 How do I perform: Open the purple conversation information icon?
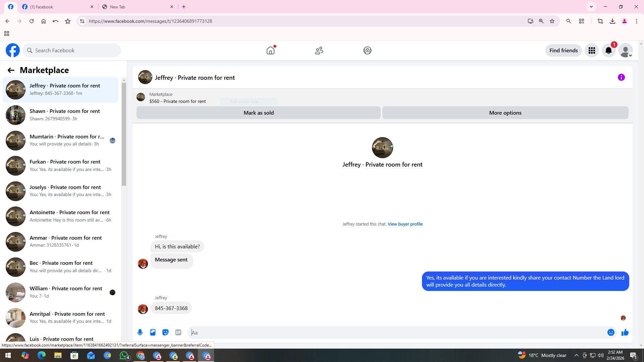coord(621,77)
